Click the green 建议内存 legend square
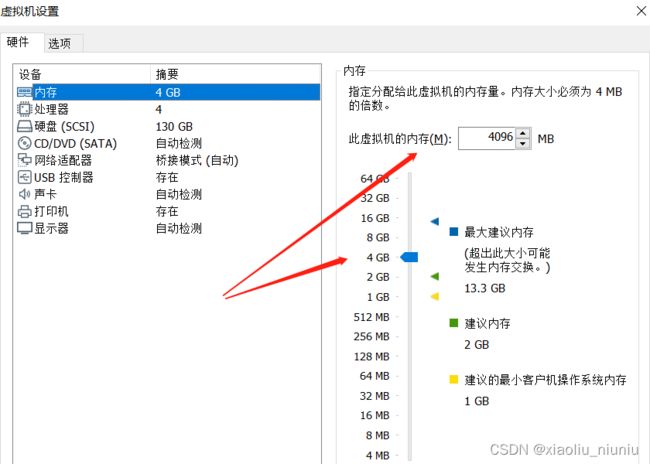The height and width of the screenshot is (464, 650). point(454,323)
